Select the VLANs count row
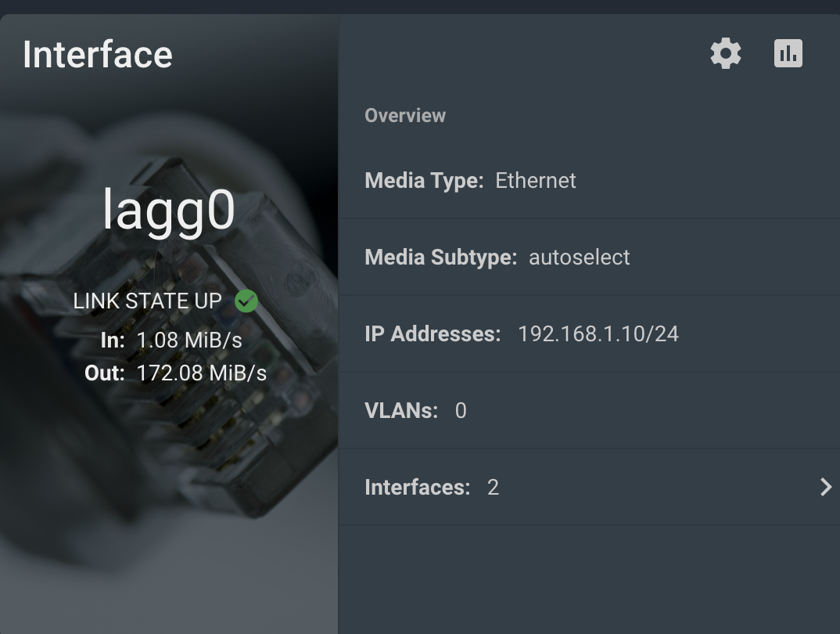The image size is (840, 634). click(589, 410)
